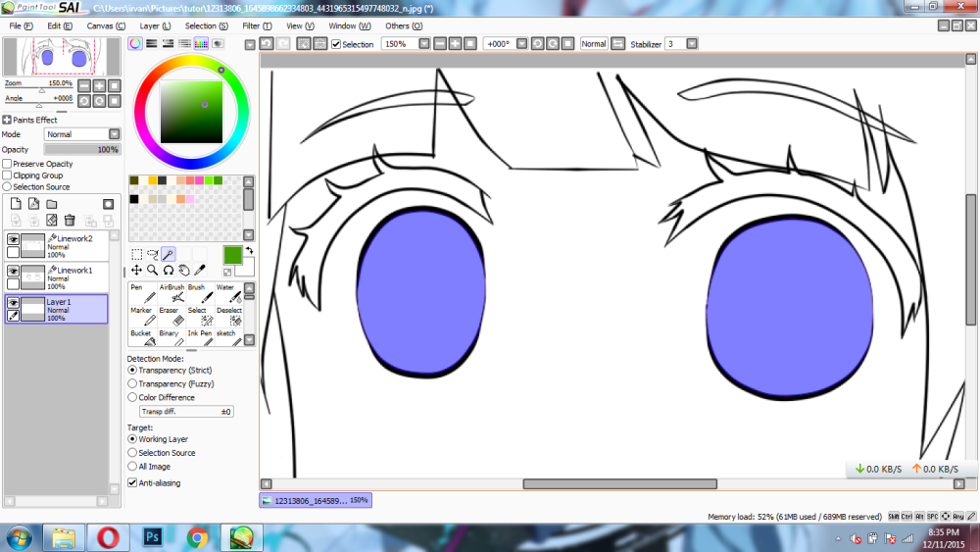
Task: Uncheck the Anti-aliasing checkbox
Action: 132,482
